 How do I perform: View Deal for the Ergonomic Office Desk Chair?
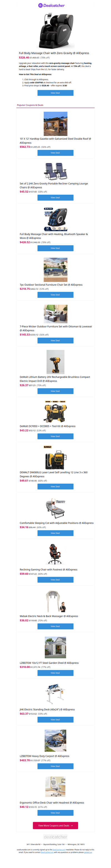click(x=56, y=813)
